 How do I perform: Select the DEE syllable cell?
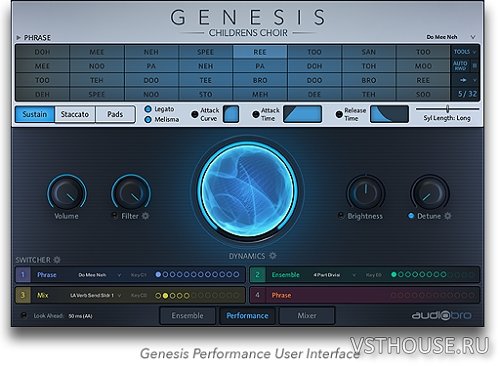(x=314, y=94)
